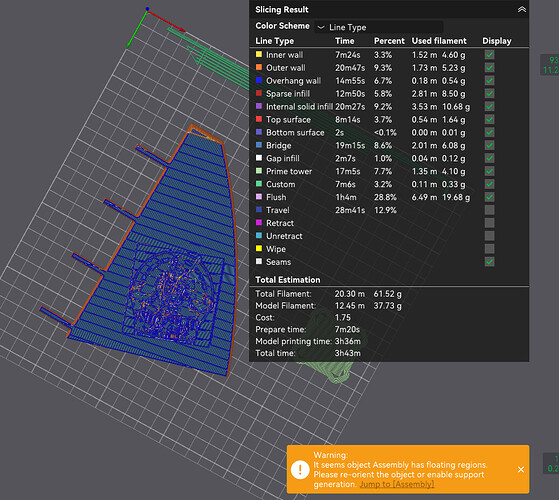The height and width of the screenshot is (500, 559).
Task: Enable Travel lines display
Action: (x=489, y=210)
